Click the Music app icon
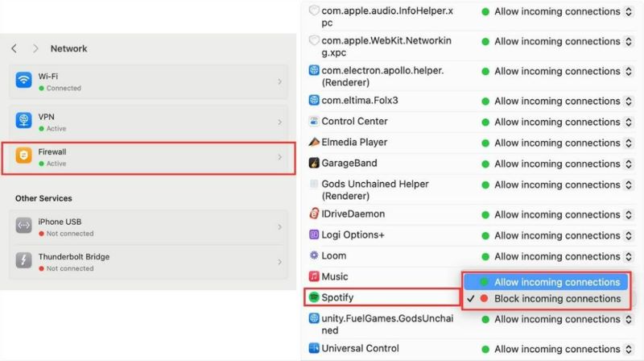Viewport: 644px width, 361px height. tap(314, 276)
